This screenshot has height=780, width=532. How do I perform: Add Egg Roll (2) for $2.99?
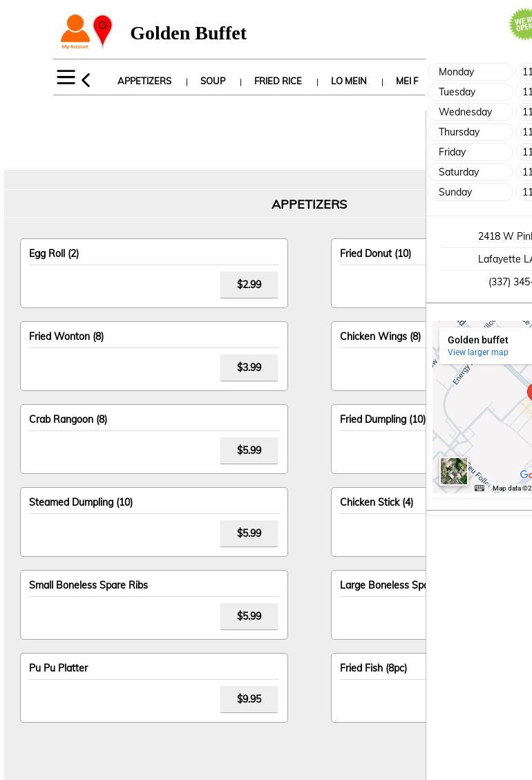pyautogui.click(x=249, y=285)
